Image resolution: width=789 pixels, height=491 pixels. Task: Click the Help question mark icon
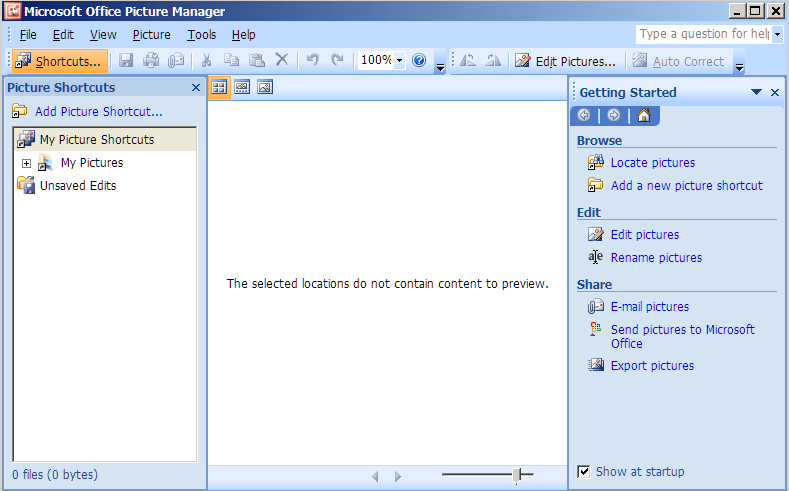click(419, 61)
